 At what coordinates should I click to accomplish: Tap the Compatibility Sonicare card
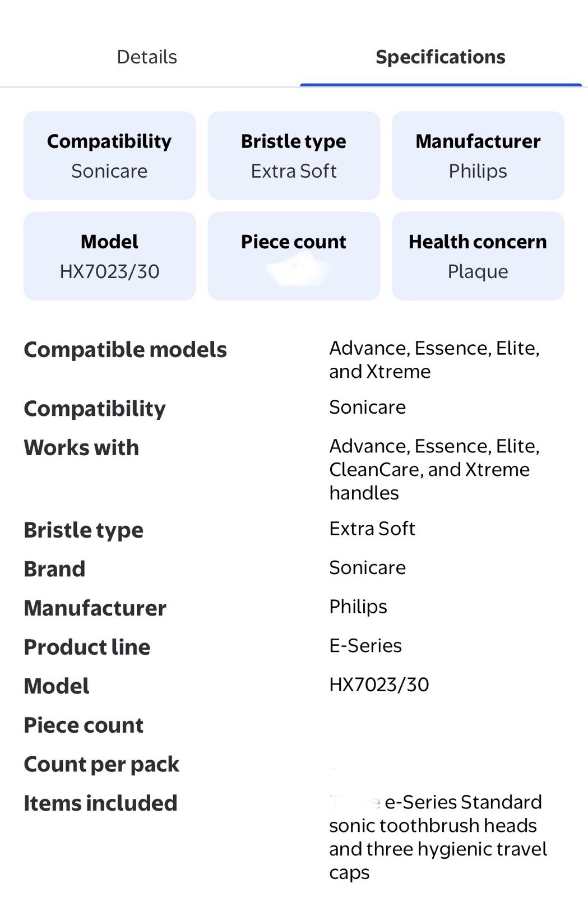tap(109, 155)
